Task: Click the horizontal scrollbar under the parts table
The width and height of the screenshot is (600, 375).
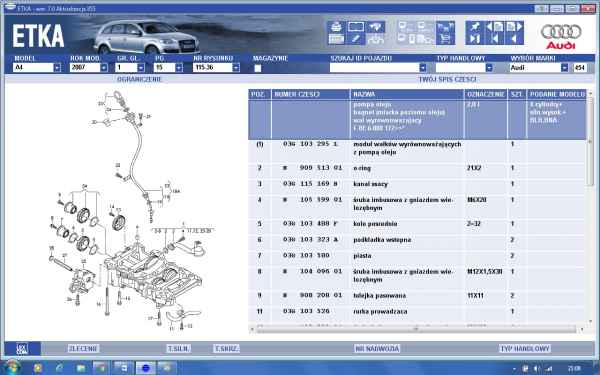Action: [416, 329]
